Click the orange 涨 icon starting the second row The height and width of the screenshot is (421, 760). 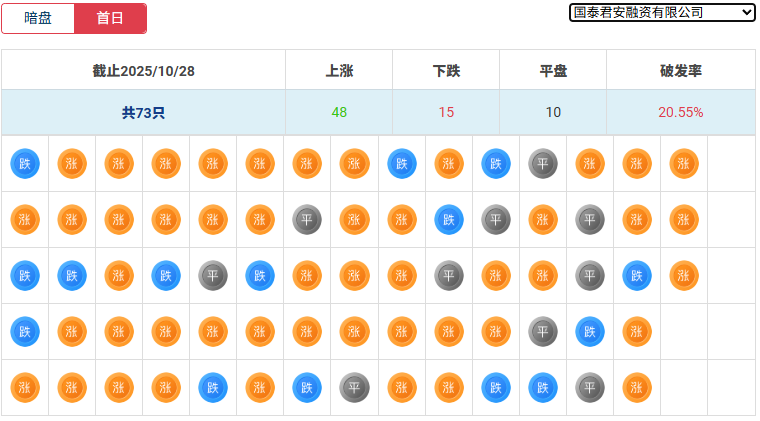pos(25,220)
